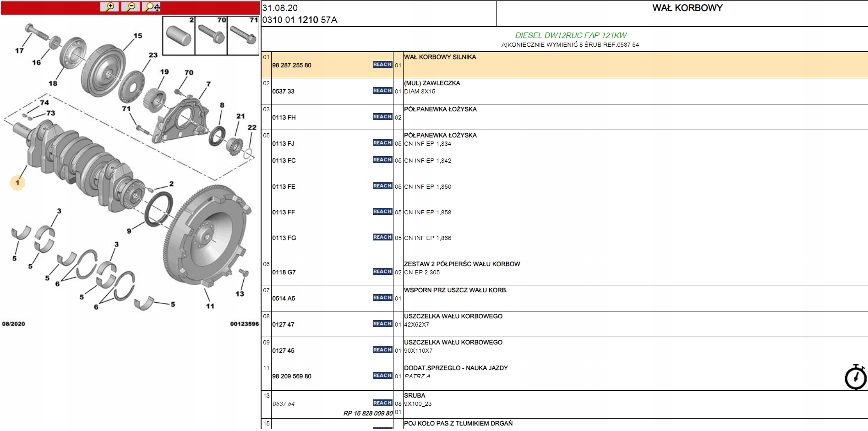Select callout 17 near the pulley bolt
Viewport: 868px width, 431px height.
click(19, 50)
